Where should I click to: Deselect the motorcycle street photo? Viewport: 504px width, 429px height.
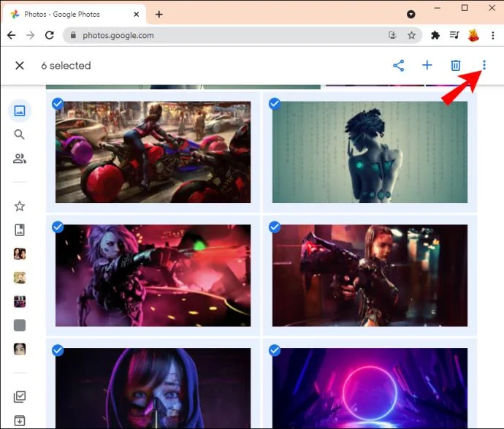[x=58, y=104]
